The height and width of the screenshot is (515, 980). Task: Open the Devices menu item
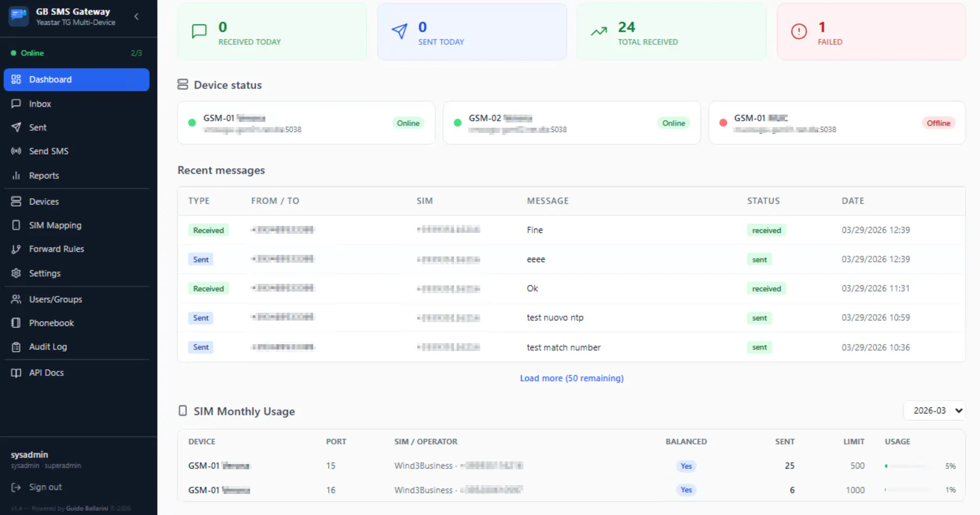[77, 201]
